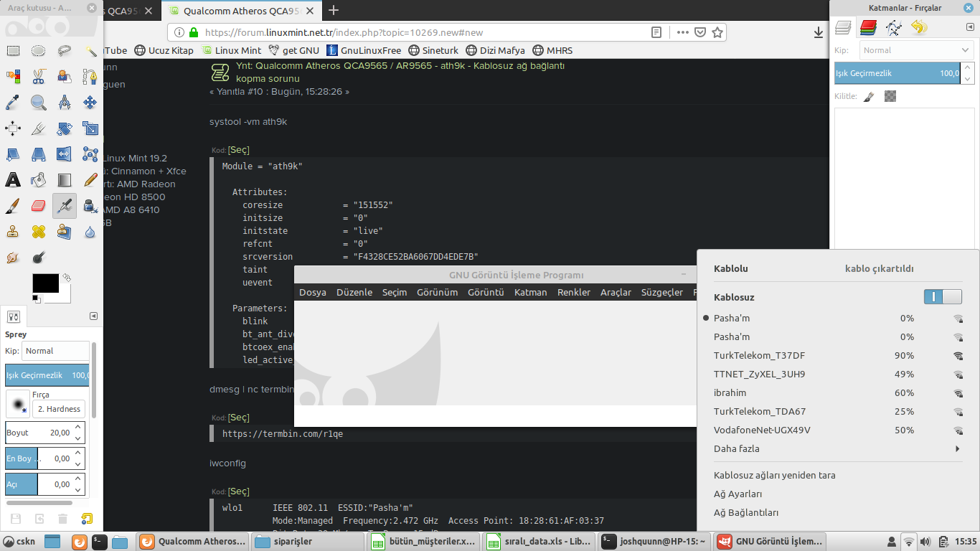Open the tool options tab configuration menu

[93, 316]
